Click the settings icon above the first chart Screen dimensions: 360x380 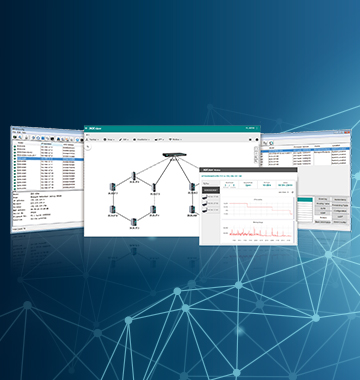(x=293, y=192)
